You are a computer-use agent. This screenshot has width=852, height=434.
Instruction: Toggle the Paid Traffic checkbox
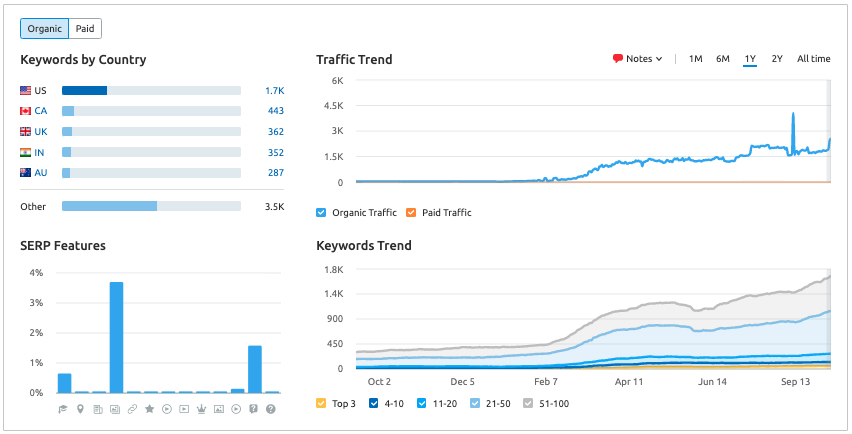click(x=410, y=212)
